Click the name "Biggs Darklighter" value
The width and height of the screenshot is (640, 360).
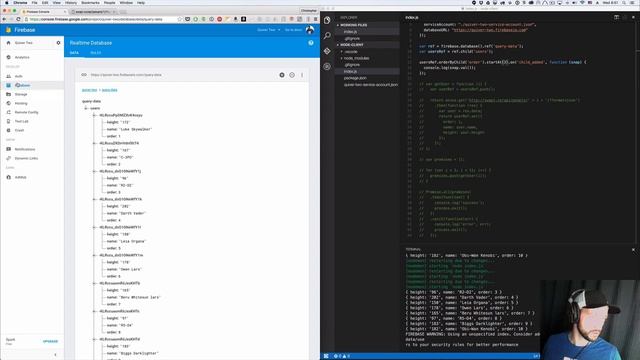(x=139, y=353)
